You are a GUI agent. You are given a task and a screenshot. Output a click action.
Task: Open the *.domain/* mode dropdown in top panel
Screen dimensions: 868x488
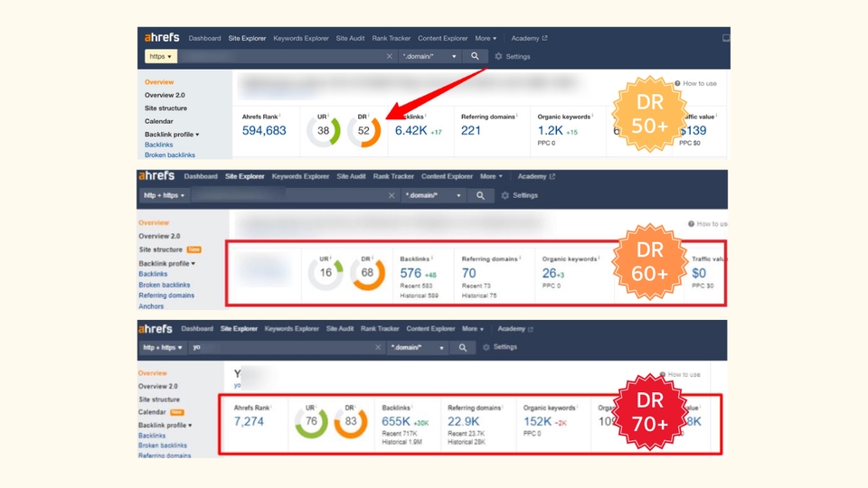[x=429, y=56]
